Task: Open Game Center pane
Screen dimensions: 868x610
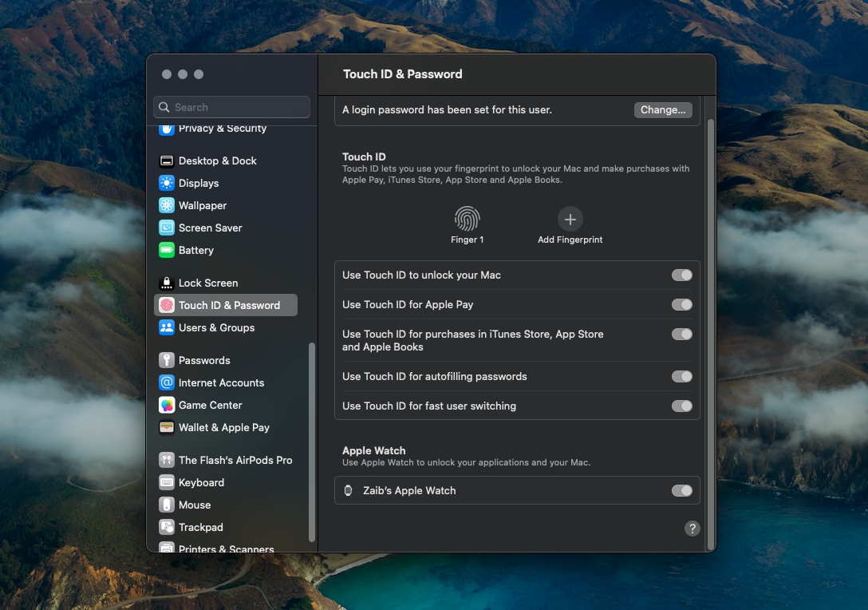Action: [x=225, y=405]
